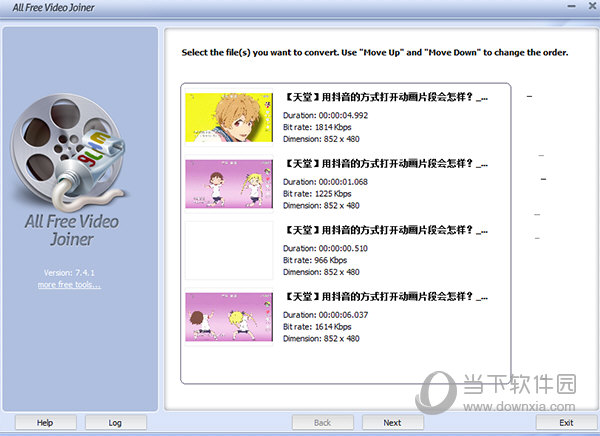The image size is (600, 436).
Task: Open the Log button
Action: [x=116, y=423]
